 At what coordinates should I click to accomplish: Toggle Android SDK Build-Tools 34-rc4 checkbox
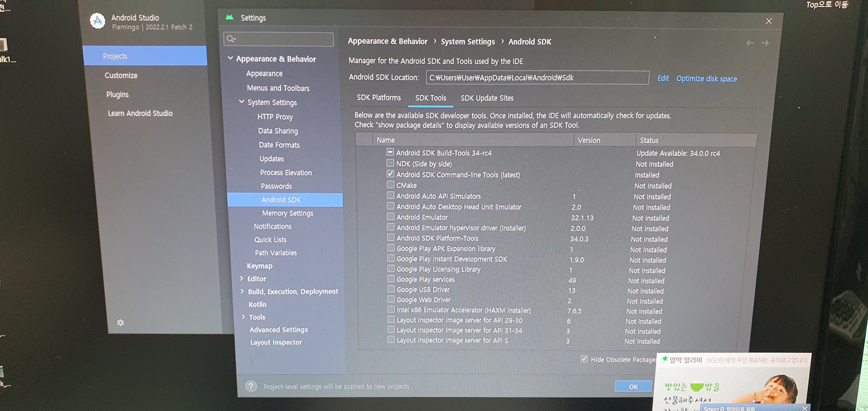tap(390, 152)
